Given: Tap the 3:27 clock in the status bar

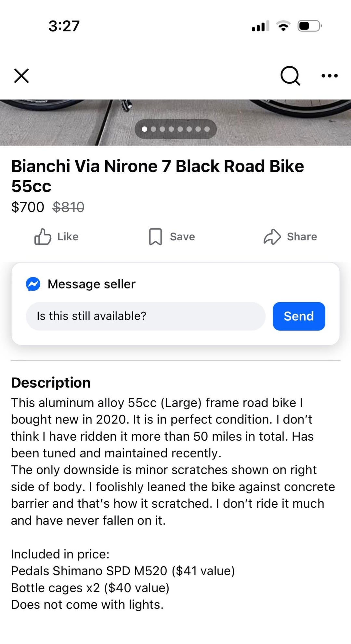Looking at the screenshot, I should pos(64,26).
